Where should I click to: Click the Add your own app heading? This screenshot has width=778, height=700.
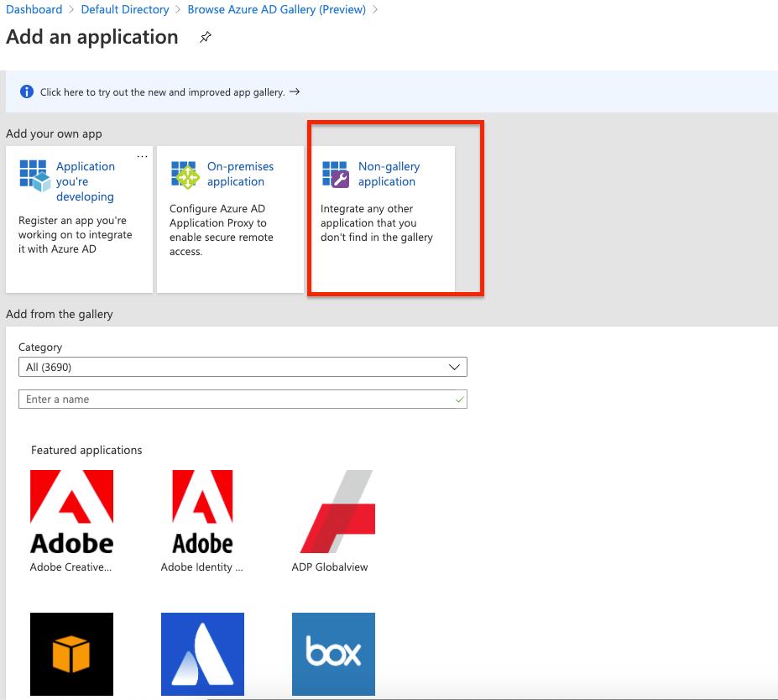[x=54, y=134]
